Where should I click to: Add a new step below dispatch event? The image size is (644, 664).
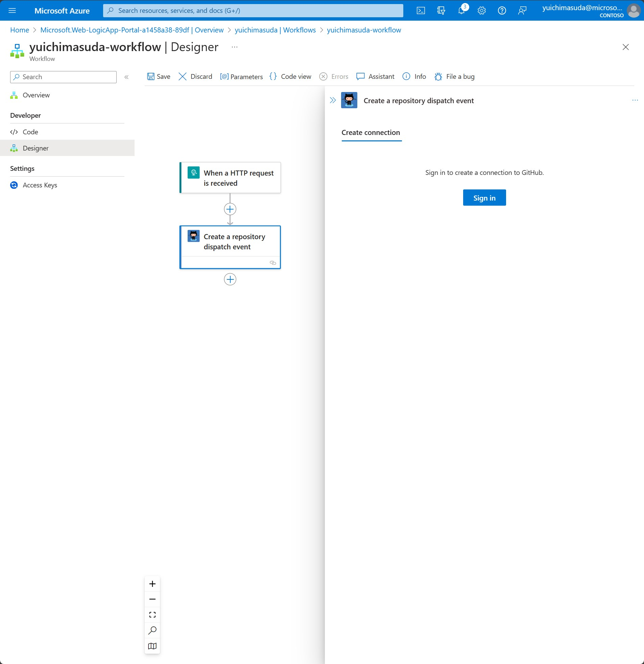(230, 279)
